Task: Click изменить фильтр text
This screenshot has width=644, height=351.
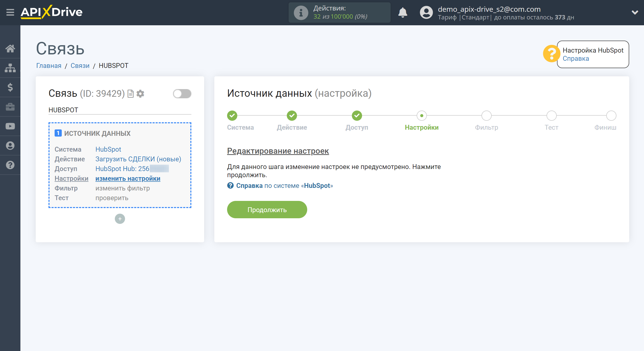Action: [x=122, y=188]
